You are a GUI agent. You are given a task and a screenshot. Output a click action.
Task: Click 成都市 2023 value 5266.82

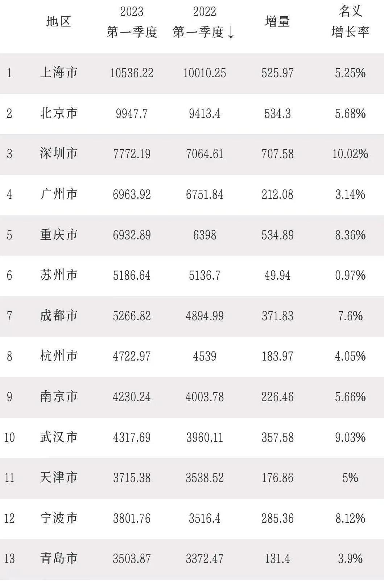132,316
